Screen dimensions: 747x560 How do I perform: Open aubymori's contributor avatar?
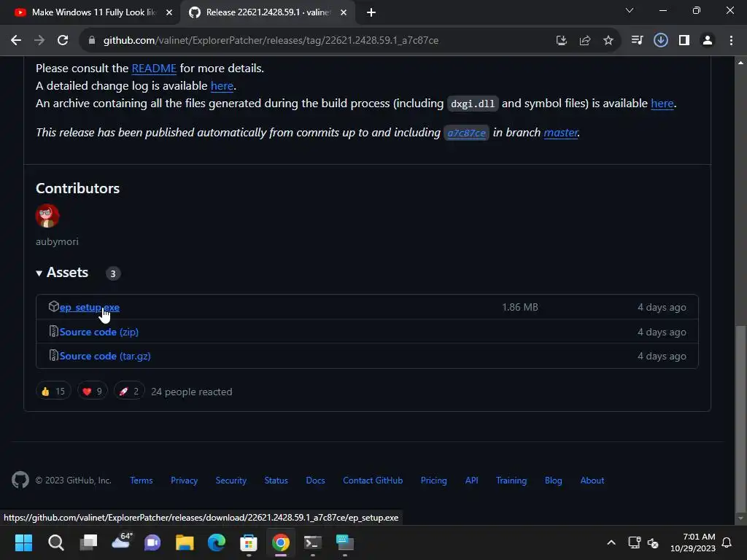pos(47,216)
